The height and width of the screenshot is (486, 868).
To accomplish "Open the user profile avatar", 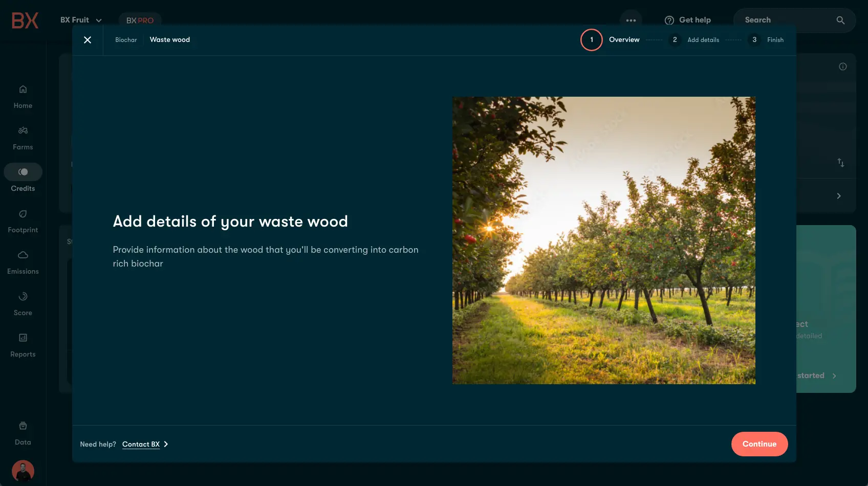I will click(23, 471).
